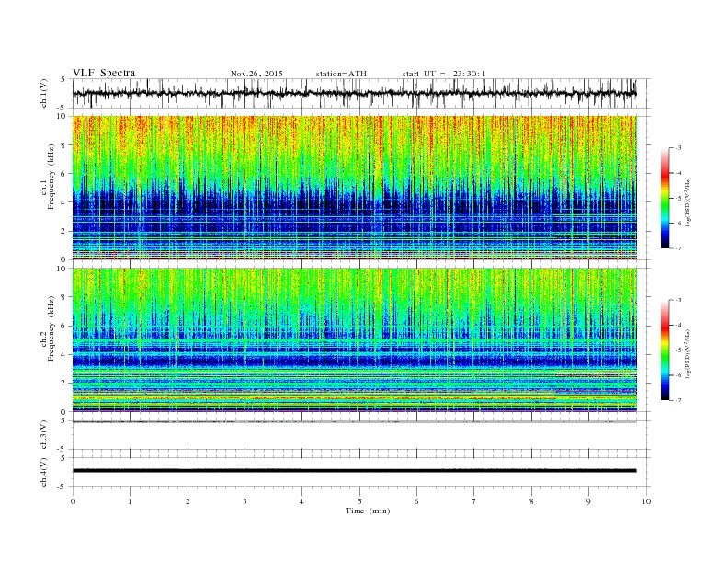Click the "9" time axis tick label
The height and width of the screenshot is (563, 728).
point(588,501)
